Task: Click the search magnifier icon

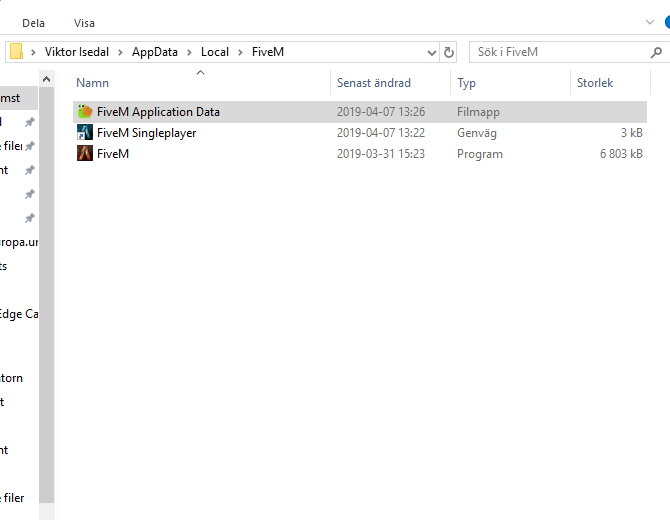Action: point(656,52)
